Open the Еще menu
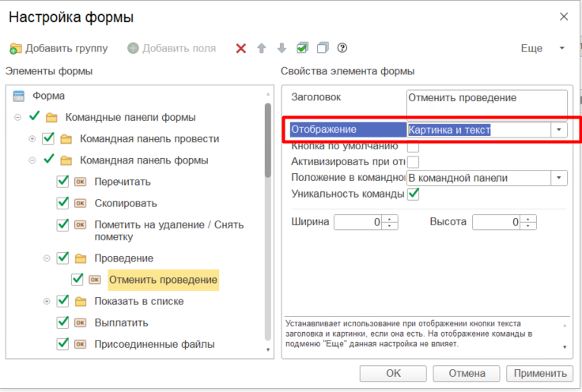582x392 pixels. [542, 48]
